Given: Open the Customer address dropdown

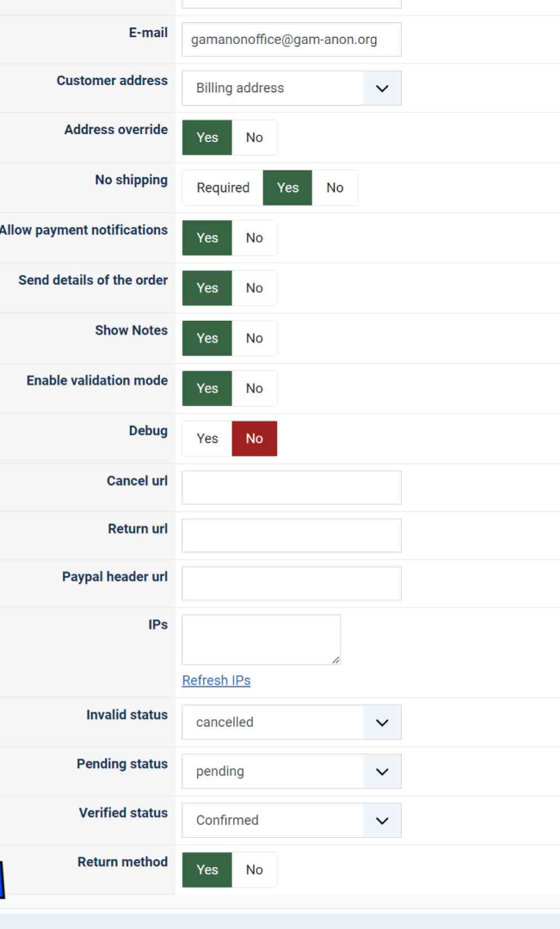Looking at the screenshot, I should pos(292,88).
